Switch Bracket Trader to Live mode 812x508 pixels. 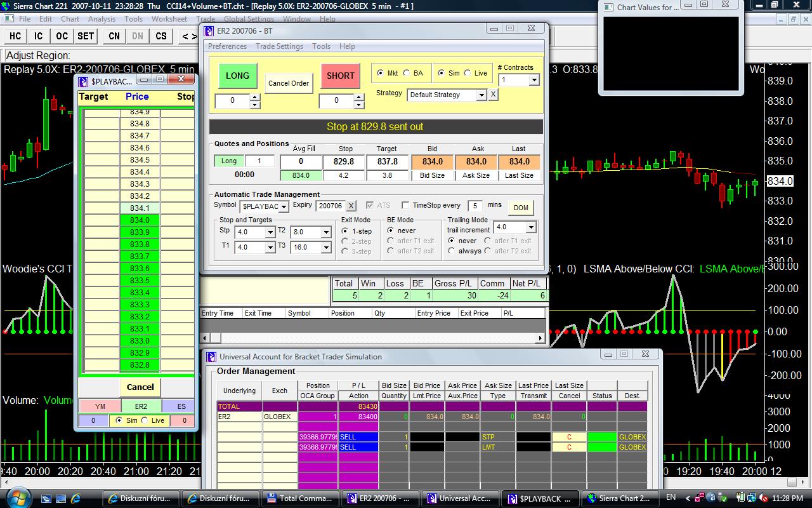coord(468,73)
